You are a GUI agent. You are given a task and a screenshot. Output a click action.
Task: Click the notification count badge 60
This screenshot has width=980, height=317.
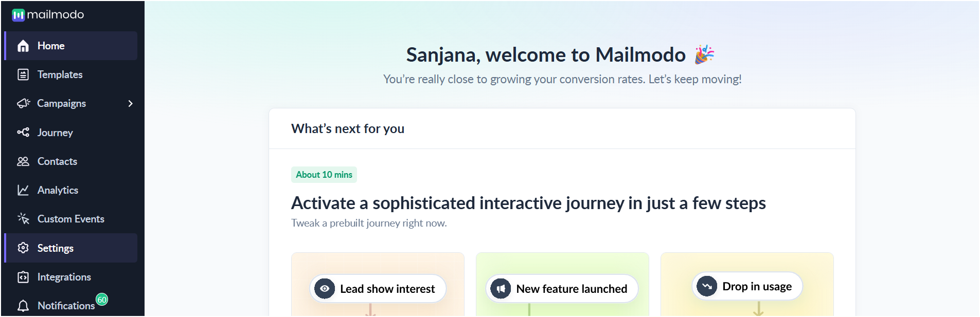coord(102,300)
